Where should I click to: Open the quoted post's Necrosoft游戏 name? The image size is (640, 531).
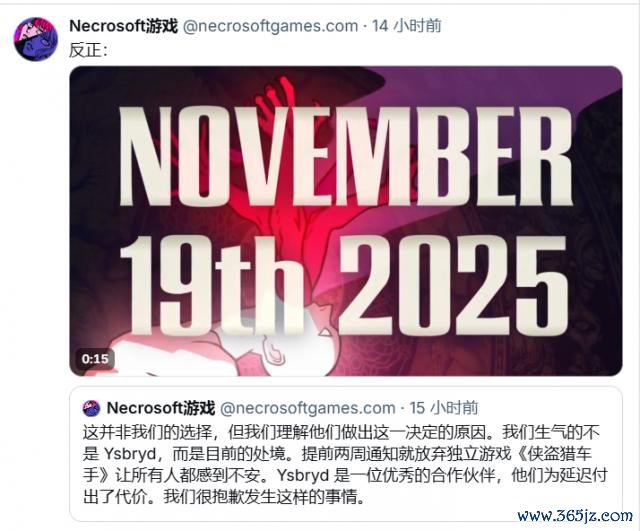[161, 408]
